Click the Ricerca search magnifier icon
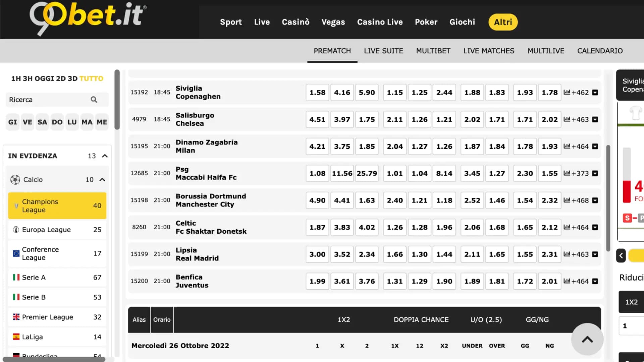Viewport: 644px width, 362px height. pos(94,100)
